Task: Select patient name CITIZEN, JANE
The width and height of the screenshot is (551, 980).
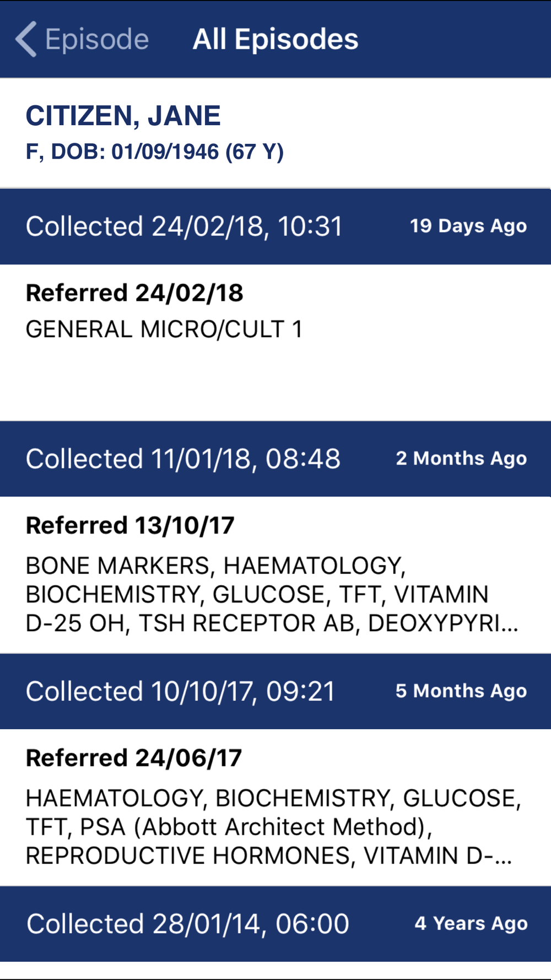Action: coord(123,116)
